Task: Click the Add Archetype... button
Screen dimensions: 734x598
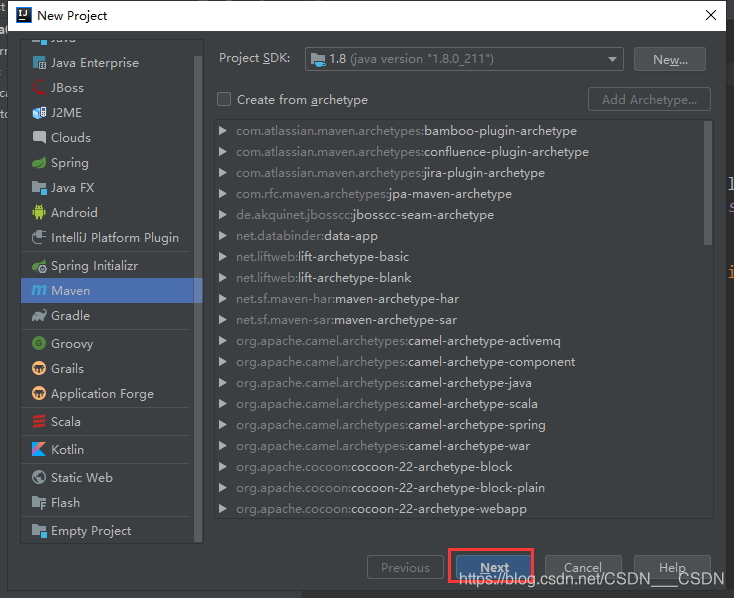Action: (649, 99)
